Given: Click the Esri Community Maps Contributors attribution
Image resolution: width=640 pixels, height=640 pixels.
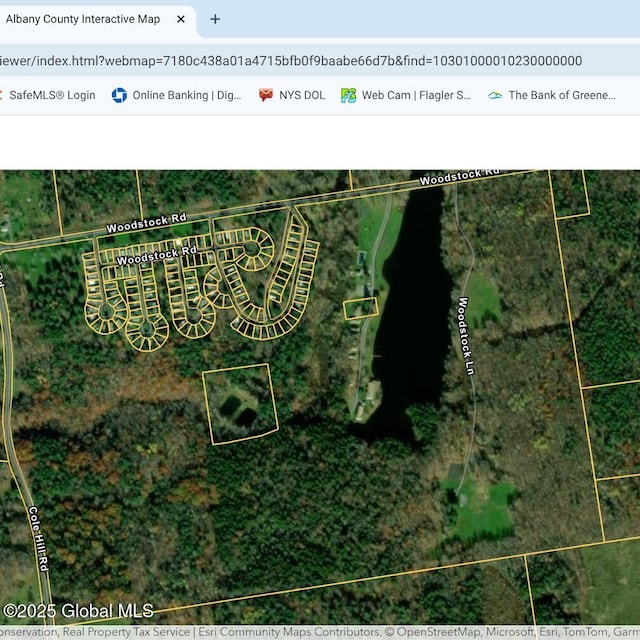Looking at the screenshot, I should pyautogui.click(x=289, y=632).
